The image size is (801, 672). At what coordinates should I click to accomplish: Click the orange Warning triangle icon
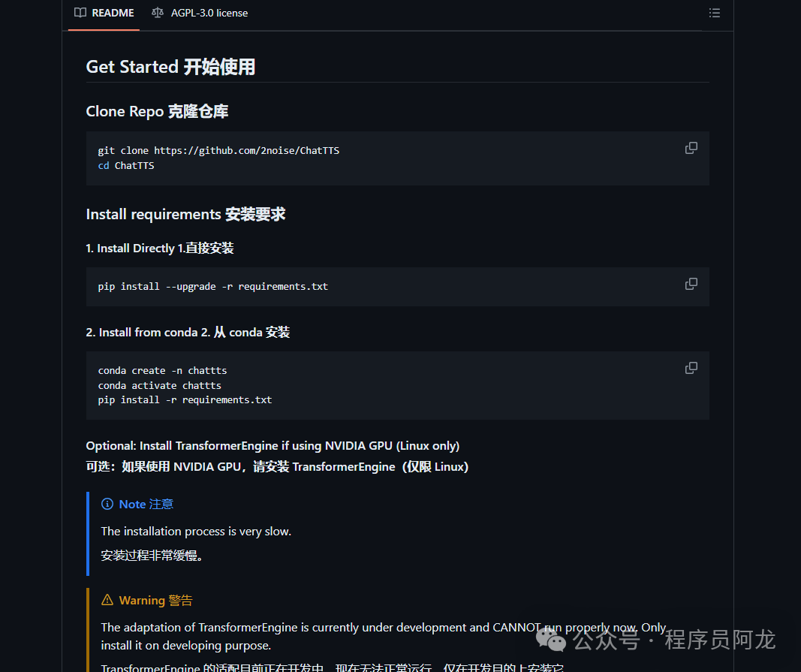pyautogui.click(x=107, y=600)
